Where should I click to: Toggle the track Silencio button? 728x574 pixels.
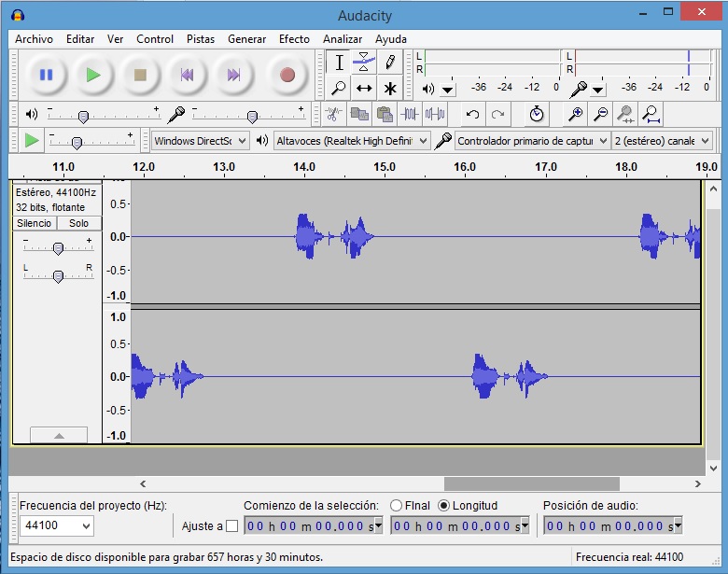[35, 223]
